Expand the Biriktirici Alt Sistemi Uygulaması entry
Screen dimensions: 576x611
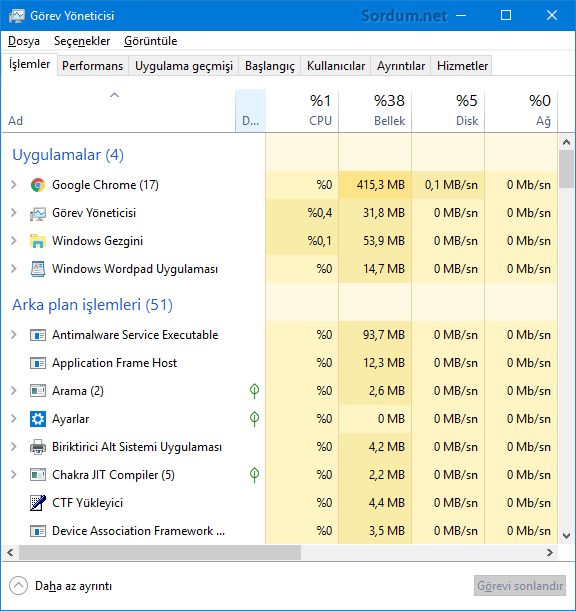(14, 447)
